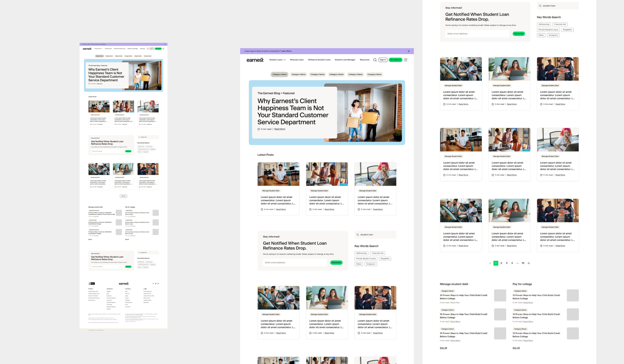This screenshot has height=364, width=624.
Task: Click the previous-page arrow in the right mockup pagination
Action: pos(490,263)
